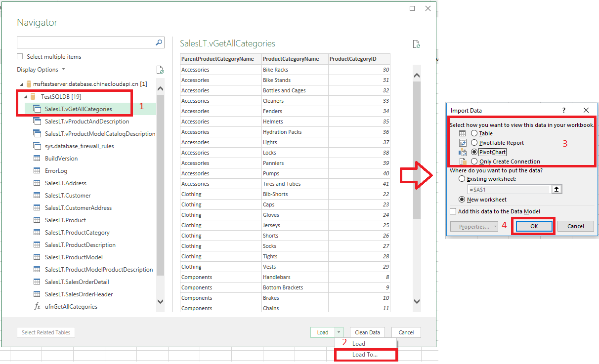Image resolution: width=599 pixels, height=364 pixels.
Task: Collapse the TestSQLDB [19] database node
Action: tap(25, 97)
